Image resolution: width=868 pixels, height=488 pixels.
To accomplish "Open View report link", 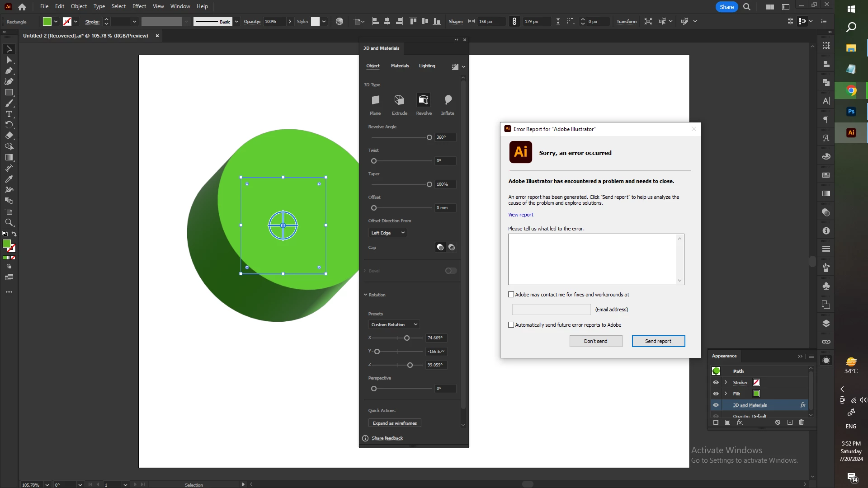I will [x=520, y=215].
